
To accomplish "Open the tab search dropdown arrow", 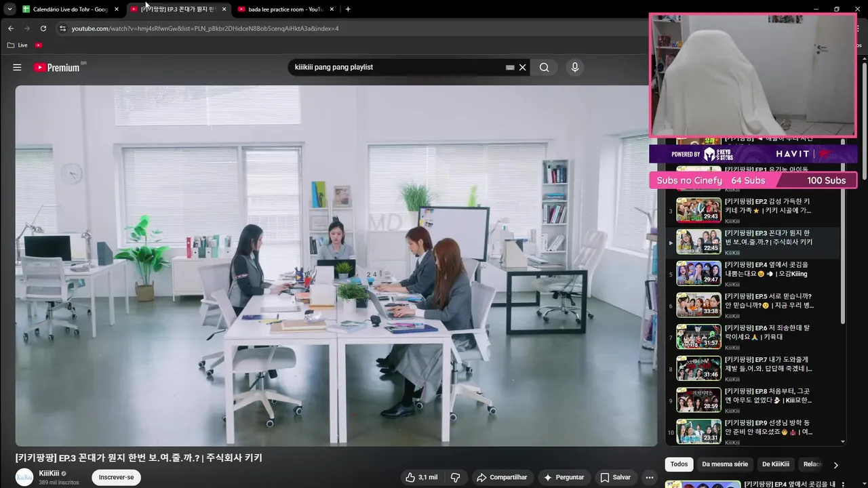I will (x=9, y=9).
